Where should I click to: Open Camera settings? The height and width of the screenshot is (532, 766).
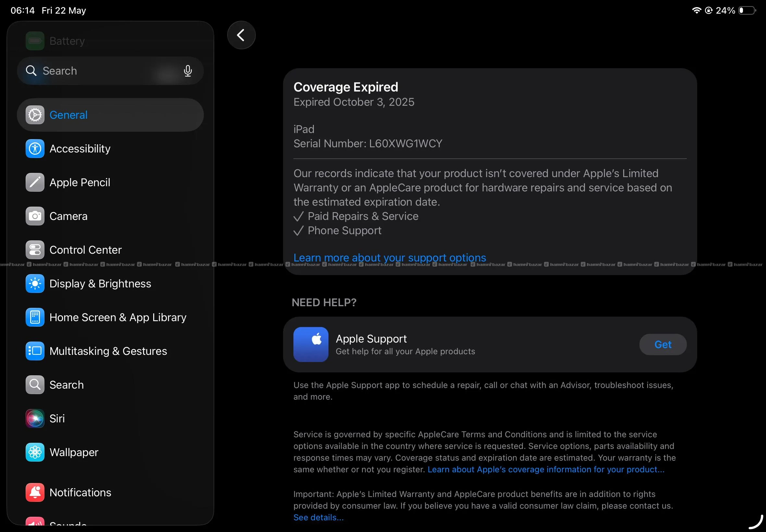110,216
